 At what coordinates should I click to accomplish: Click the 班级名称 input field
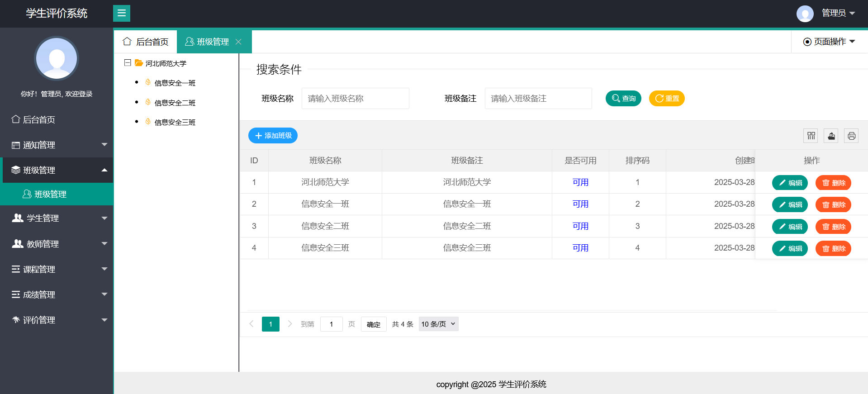(x=355, y=99)
